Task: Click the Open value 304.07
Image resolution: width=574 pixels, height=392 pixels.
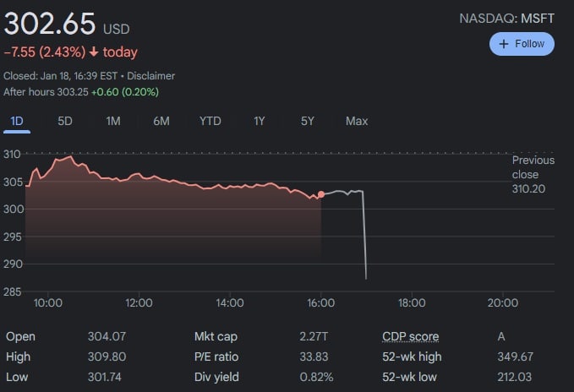Action: click(107, 336)
